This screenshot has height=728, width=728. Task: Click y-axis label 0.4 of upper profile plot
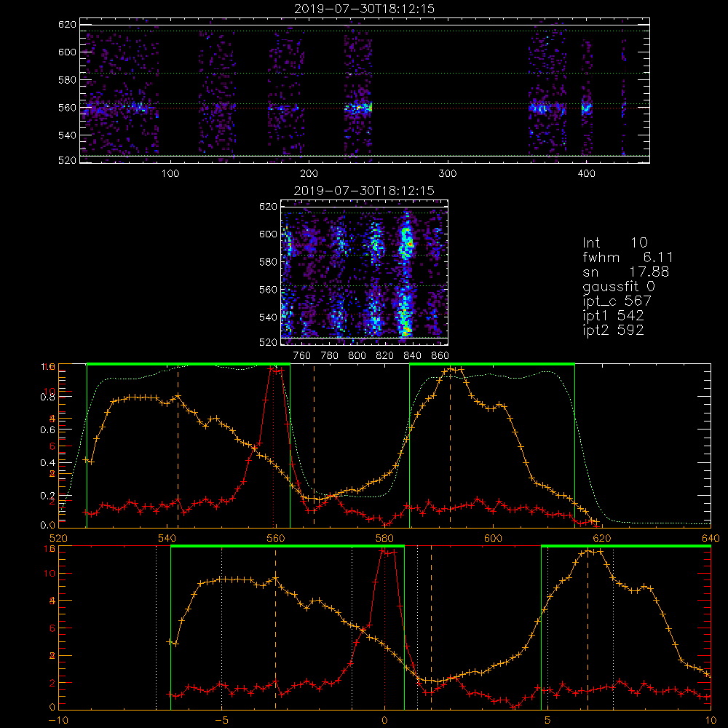(x=47, y=463)
